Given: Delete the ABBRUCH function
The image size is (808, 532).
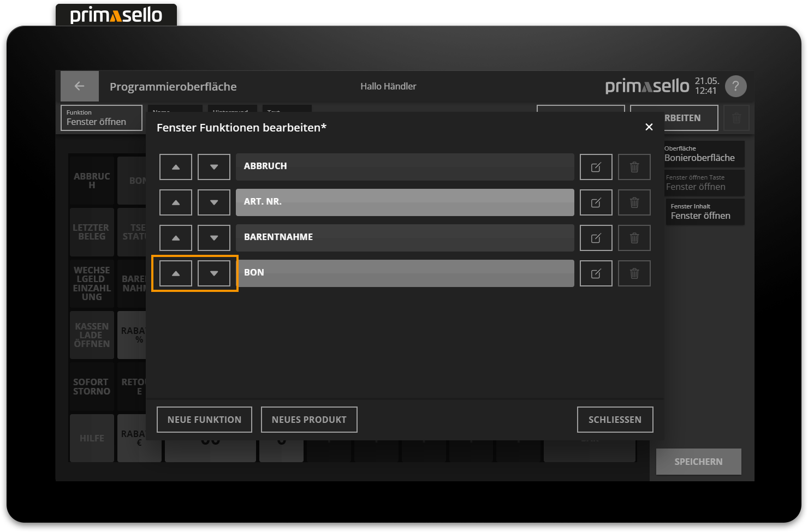Looking at the screenshot, I should (634, 166).
